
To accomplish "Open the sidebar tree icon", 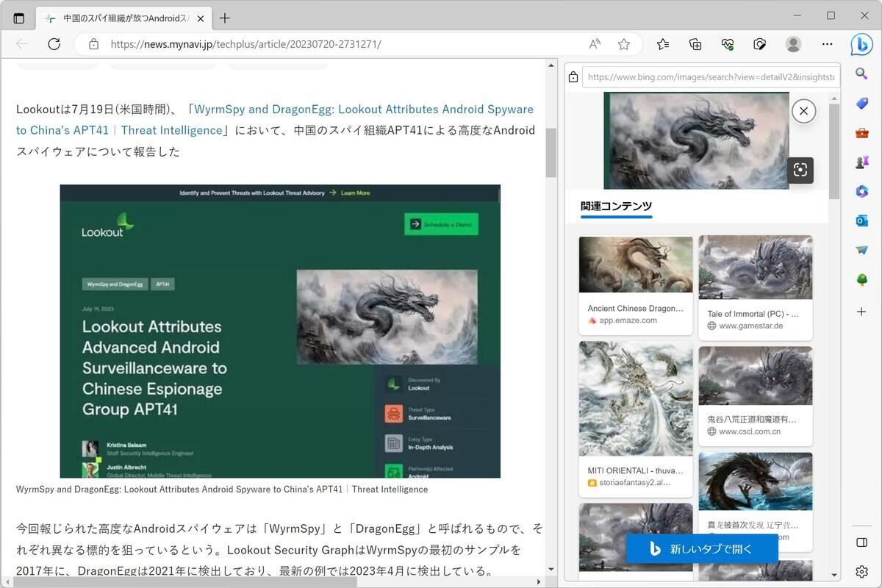I will pyautogui.click(x=862, y=279).
